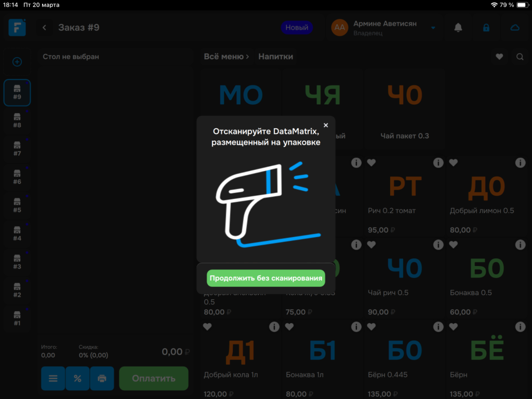Open the menu search

[x=520, y=57]
